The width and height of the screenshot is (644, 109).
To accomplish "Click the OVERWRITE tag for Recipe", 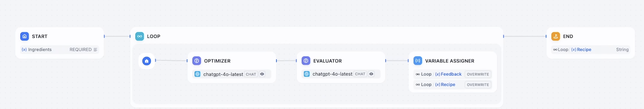I will [478, 85].
